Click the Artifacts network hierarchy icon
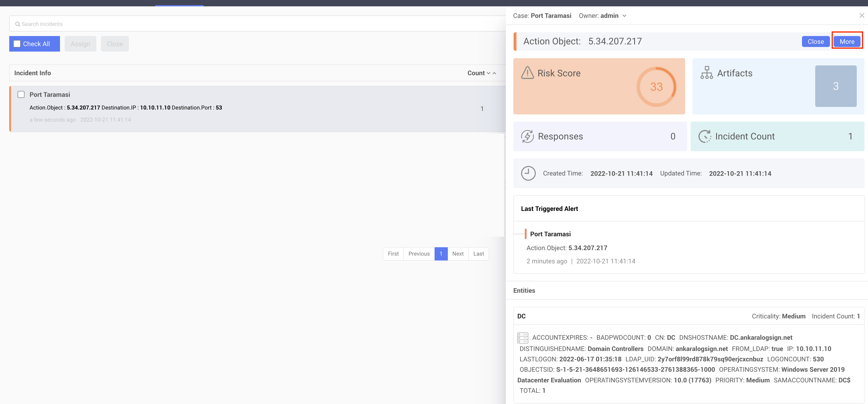Screen dimensions: 868x404 (707, 73)
